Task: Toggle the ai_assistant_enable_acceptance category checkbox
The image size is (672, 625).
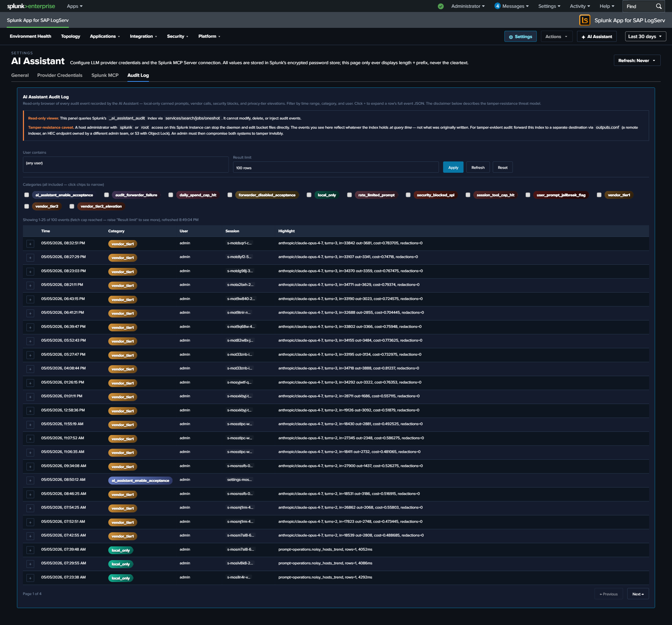Action: click(26, 195)
